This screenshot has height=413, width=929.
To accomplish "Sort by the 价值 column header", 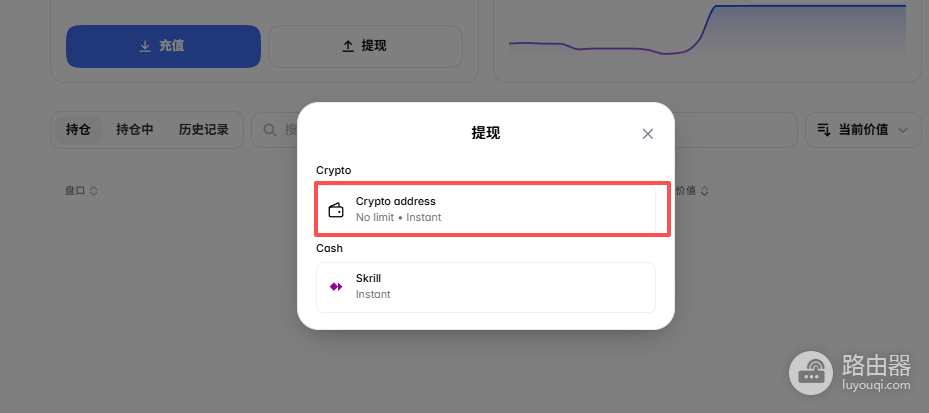I will pos(692,191).
